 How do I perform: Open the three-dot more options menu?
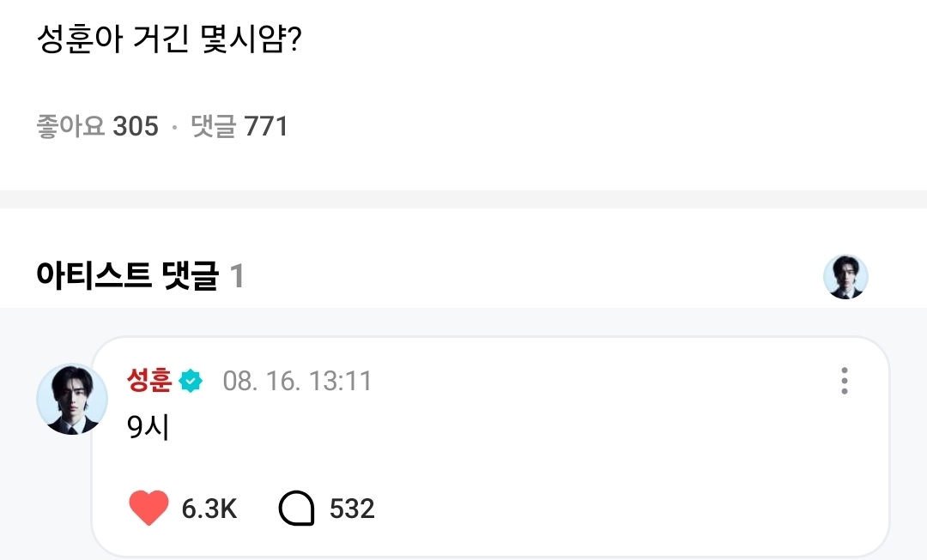[845, 381]
